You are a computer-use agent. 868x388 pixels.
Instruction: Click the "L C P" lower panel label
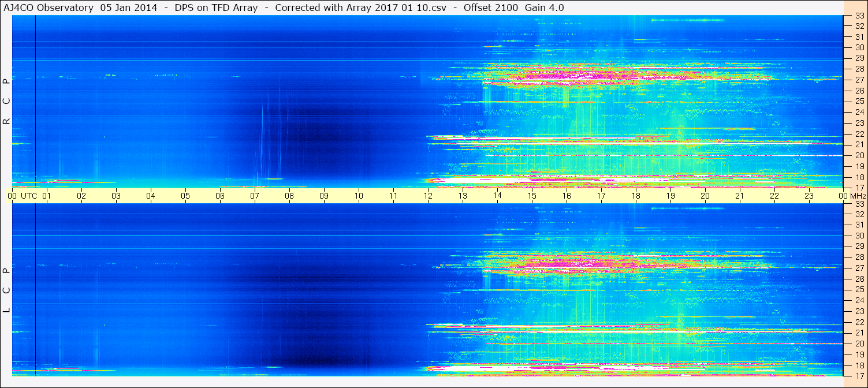click(7, 290)
